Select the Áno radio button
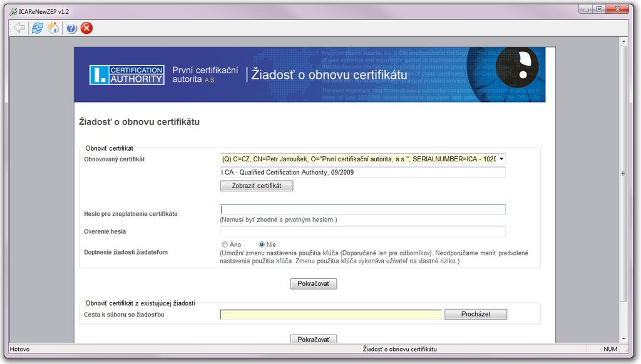 click(x=225, y=245)
